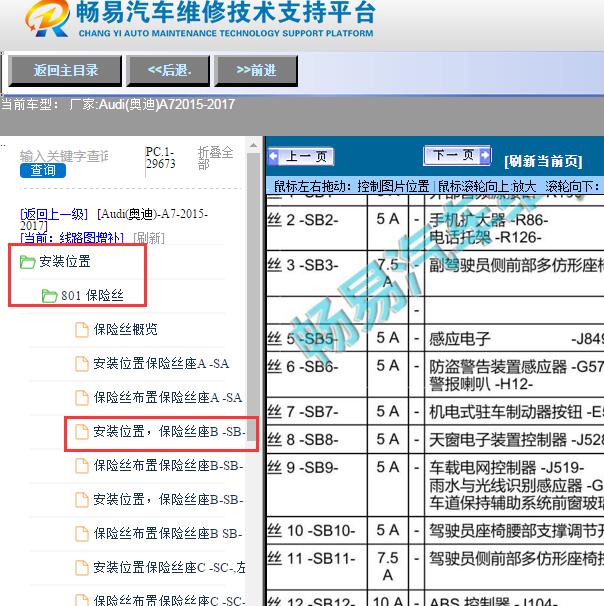Viewport: 604px width, 606px height.
Task: Click document icon beside 安装位置保险丝座C -SC-,左
Action: coord(82,568)
